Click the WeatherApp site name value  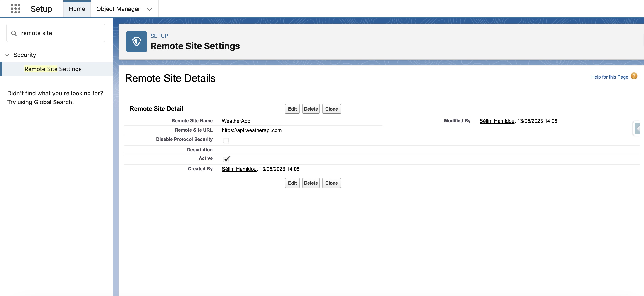tap(236, 121)
